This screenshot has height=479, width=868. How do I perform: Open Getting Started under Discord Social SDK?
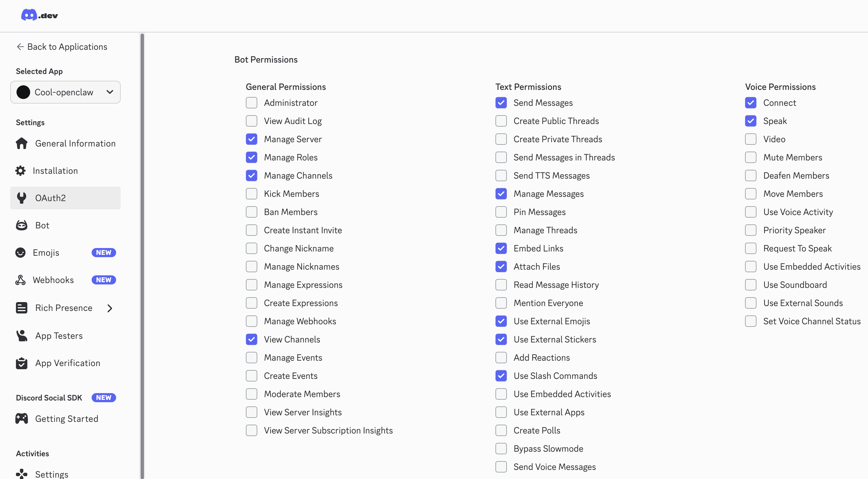pos(66,419)
